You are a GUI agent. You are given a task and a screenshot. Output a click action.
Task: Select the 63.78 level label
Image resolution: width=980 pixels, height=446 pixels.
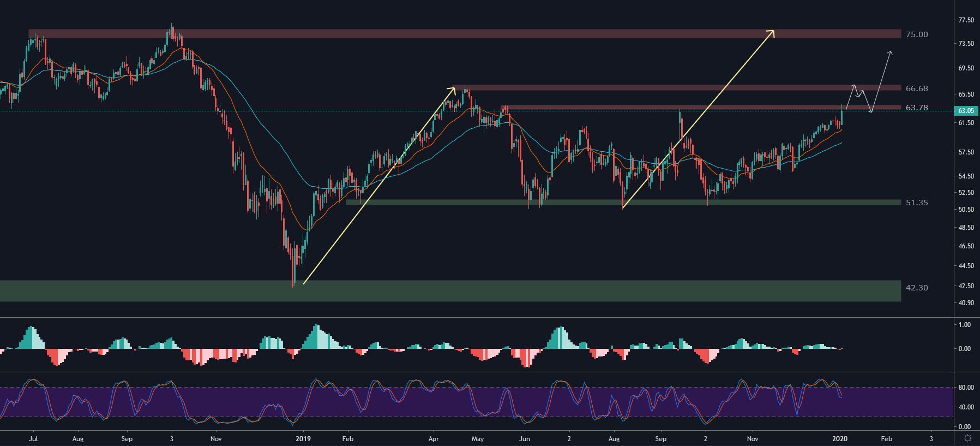917,108
